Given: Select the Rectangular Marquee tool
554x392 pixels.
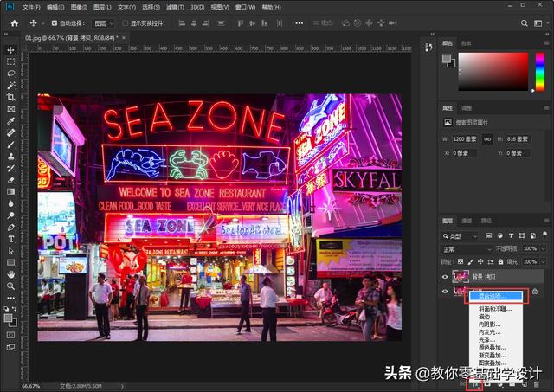Looking at the screenshot, I should point(10,61).
